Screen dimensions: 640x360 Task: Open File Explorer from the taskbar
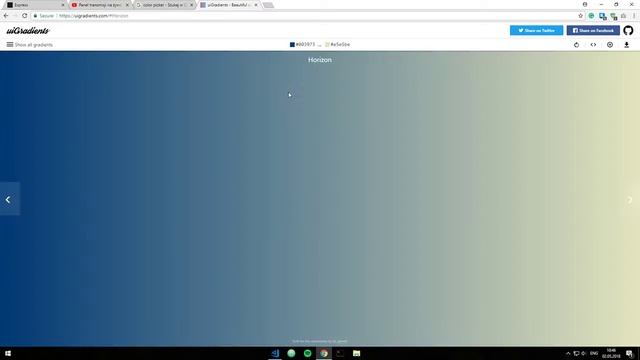356,353
